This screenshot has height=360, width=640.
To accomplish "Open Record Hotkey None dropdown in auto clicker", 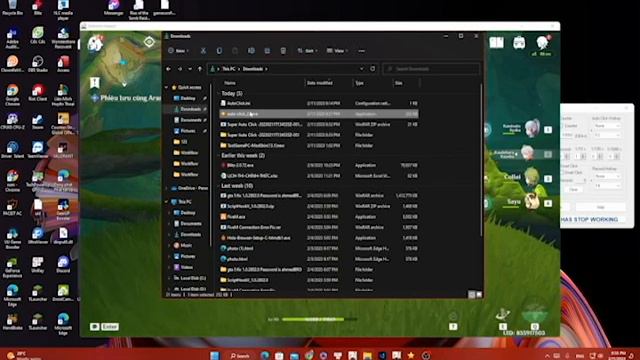I will tap(607, 176).
